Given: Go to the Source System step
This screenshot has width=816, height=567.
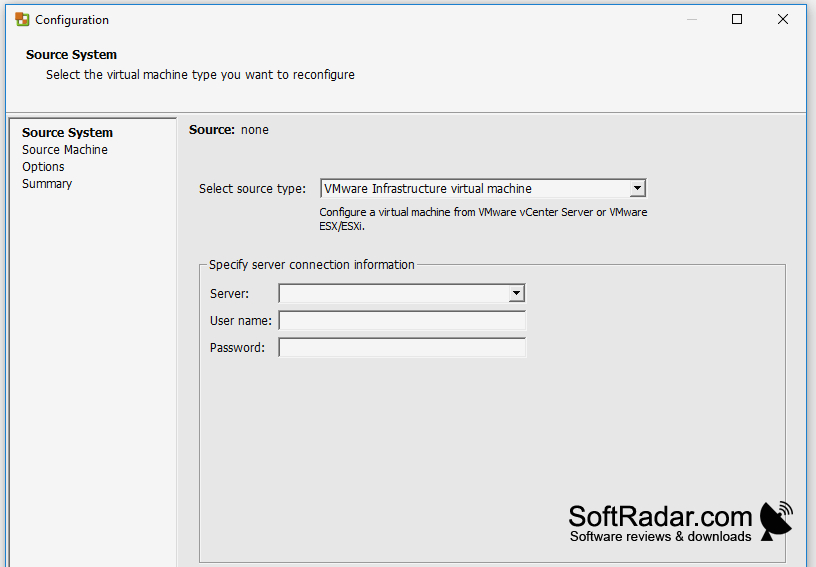Looking at the screenshot, I should tap(67, 133).
